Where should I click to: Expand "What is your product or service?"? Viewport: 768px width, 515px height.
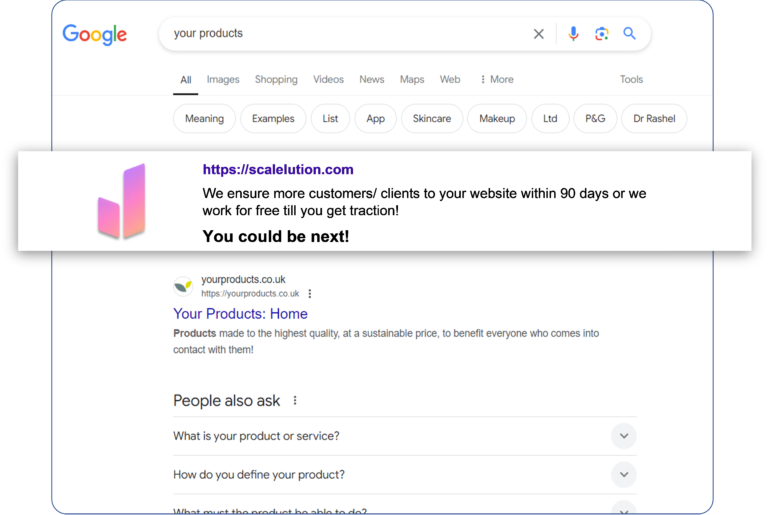click(623, 436)
